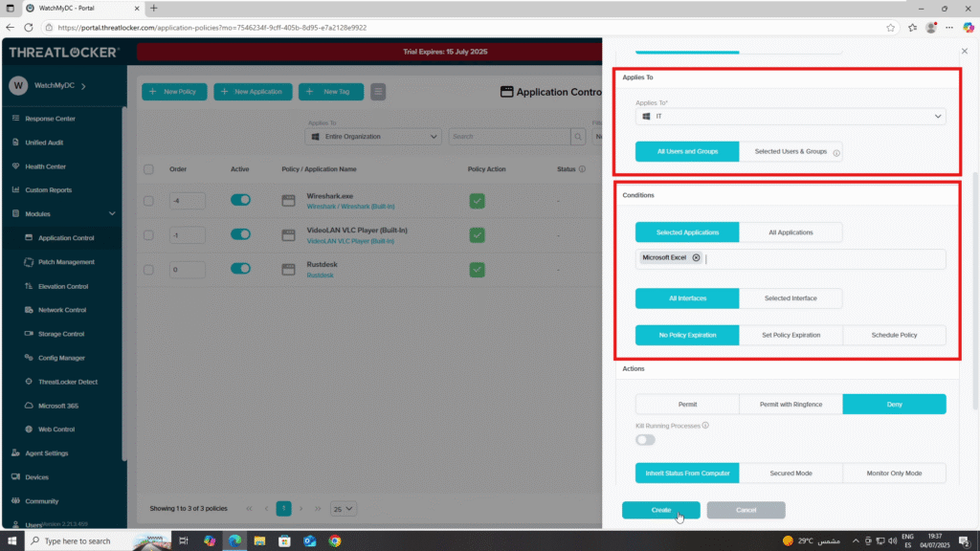Open Outlook from the taskbar

click(x=310, y=541)
